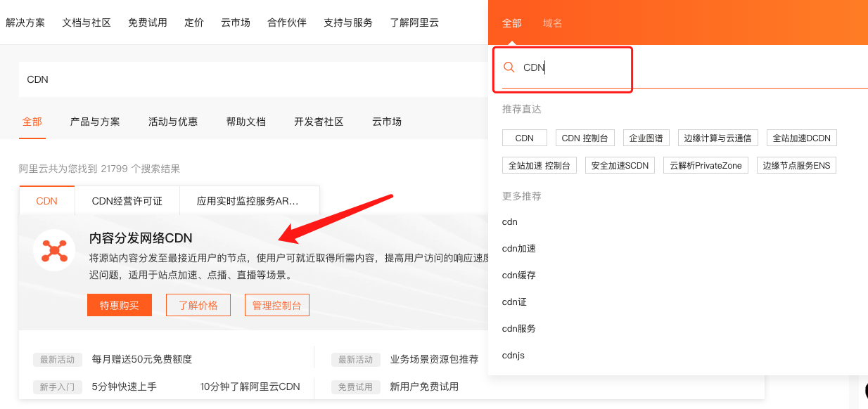Image resolution: width=868 pixels, height=409 pixels.
Task: Select 边缘节点服务ENS recommendation
Action: tap(796, 164)
